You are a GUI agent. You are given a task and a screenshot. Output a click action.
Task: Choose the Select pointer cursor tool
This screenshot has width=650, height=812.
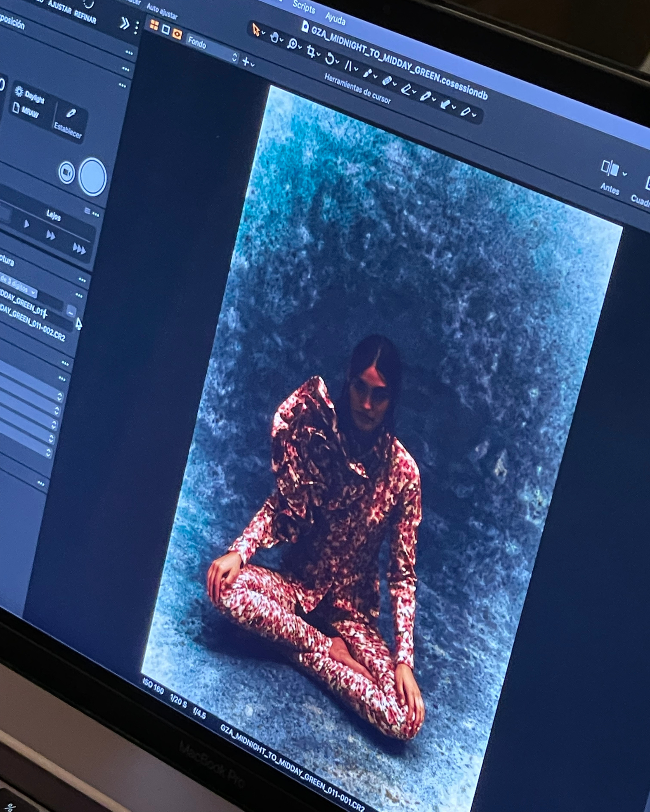point(256,31)
